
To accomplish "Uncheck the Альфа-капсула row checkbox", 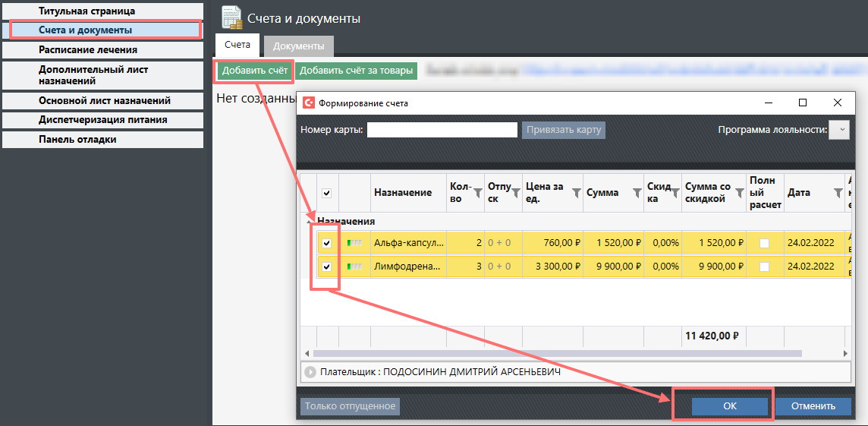I will tap(327, 244).
